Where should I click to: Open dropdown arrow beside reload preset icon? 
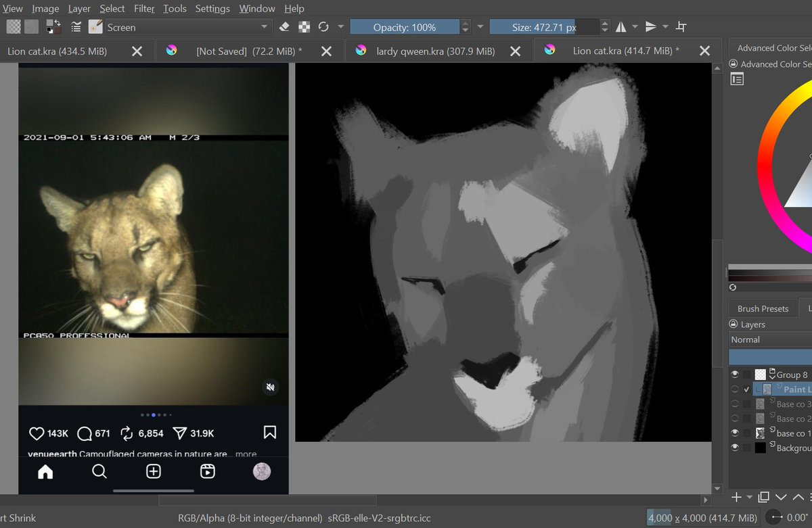[340, 27]
